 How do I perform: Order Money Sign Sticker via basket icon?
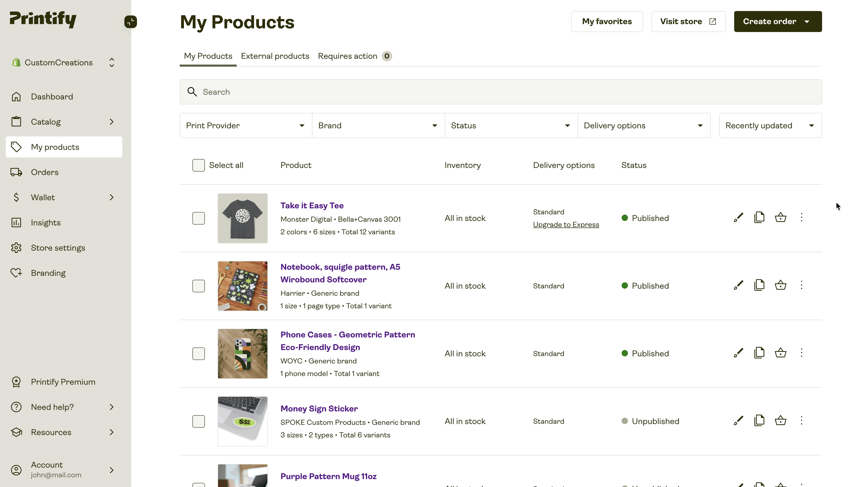coord(780,421)
